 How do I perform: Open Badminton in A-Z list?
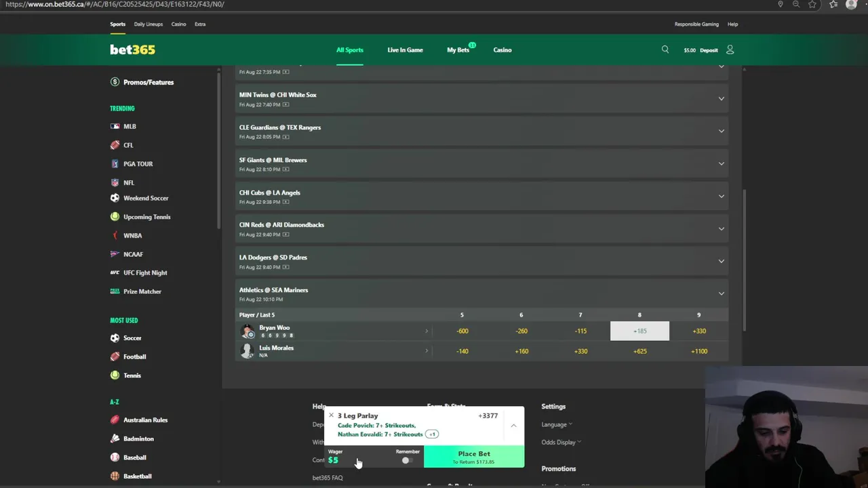click(138, 439)
